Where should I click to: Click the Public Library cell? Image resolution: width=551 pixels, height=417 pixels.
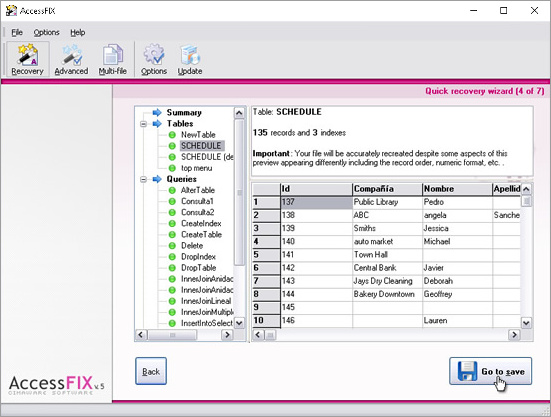(387, 202)
